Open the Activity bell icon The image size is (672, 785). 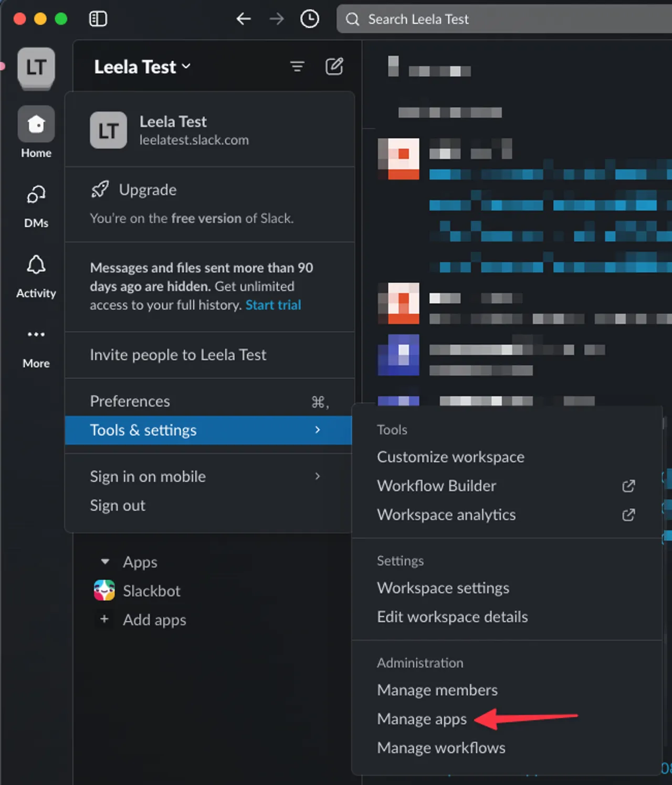tap(36, 277)
